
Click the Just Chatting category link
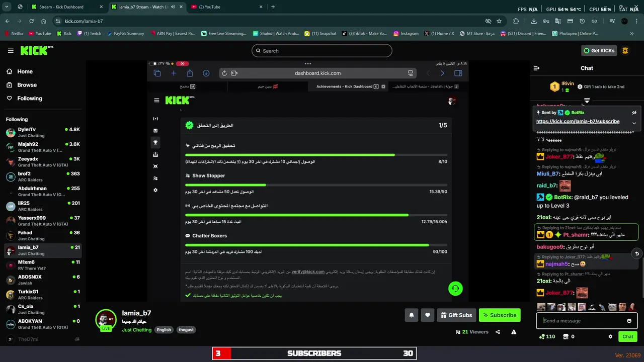pos(136,330)
